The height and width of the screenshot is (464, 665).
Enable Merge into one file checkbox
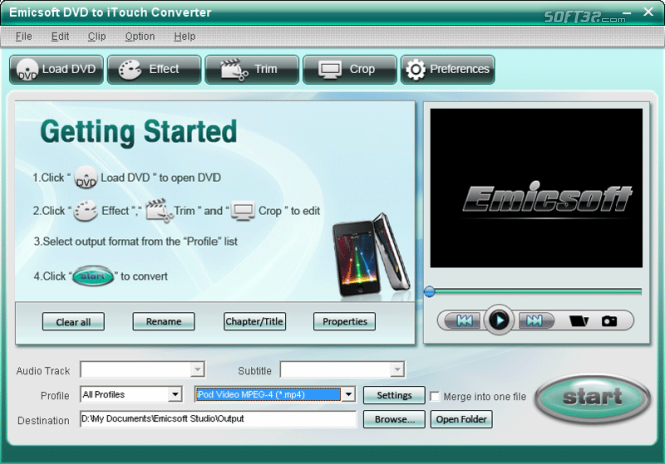pos(435,396)
